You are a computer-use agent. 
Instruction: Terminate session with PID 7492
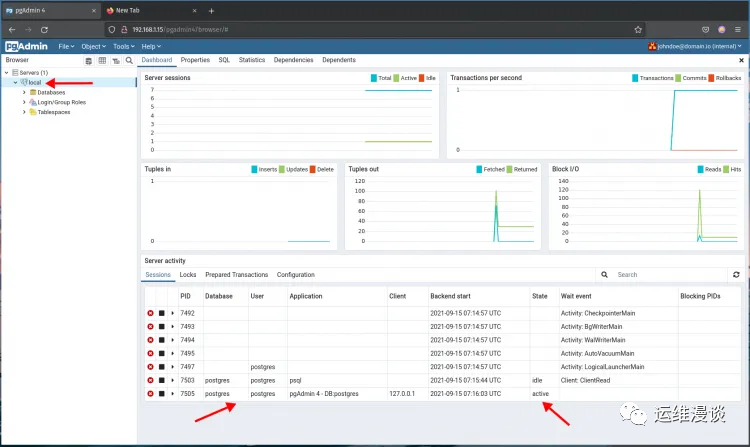tap(150, 313)
